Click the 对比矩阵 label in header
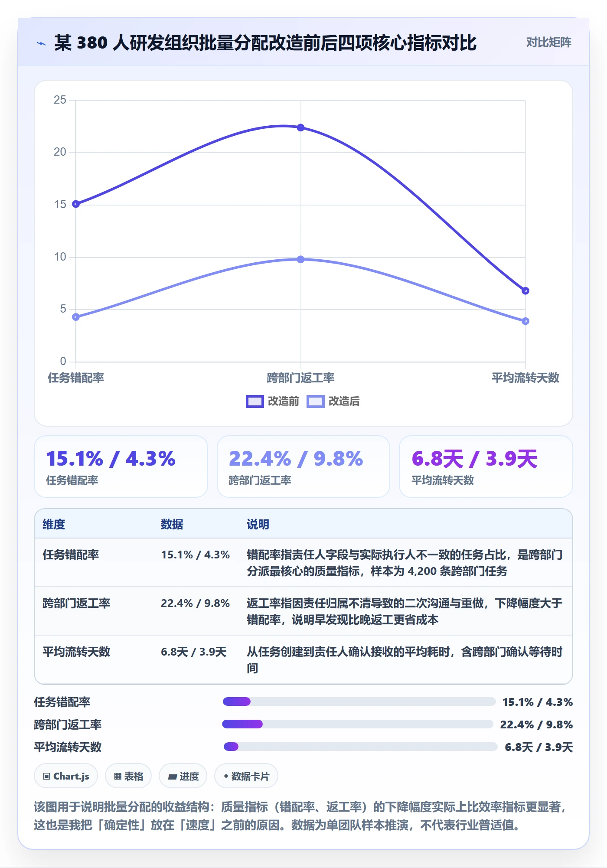607x868 pixels. pos(548,42)
